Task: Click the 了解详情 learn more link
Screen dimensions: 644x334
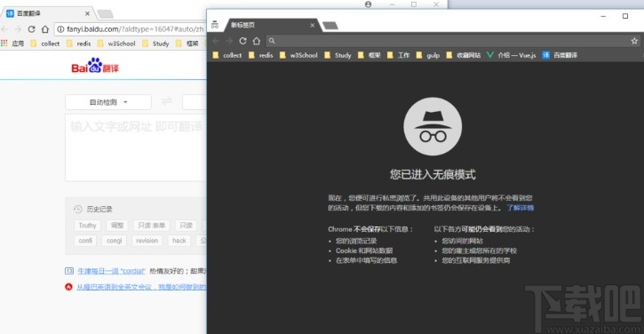Action: pyautogui.click(x=520, y=208)
